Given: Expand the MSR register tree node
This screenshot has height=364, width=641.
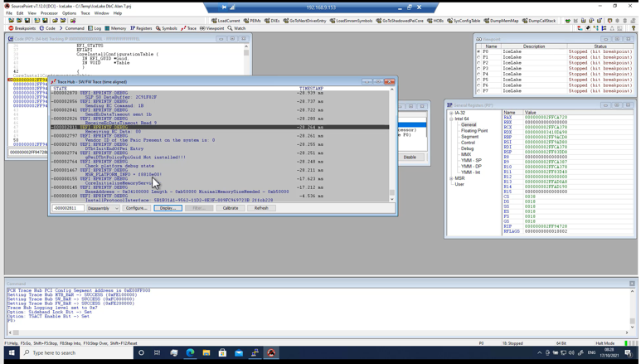Looking at the screenshot, I should [x=451, y=178].
